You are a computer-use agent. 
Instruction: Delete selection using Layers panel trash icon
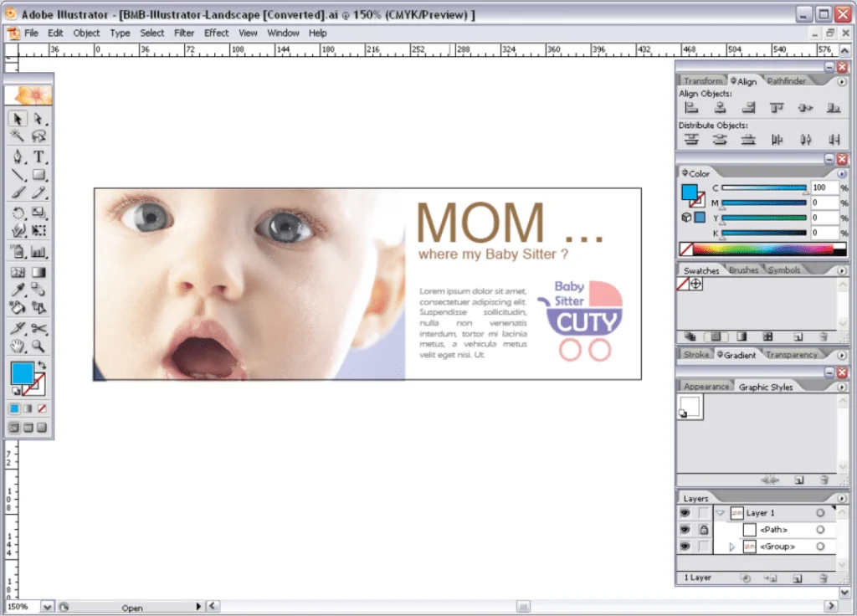click(824, 577)
